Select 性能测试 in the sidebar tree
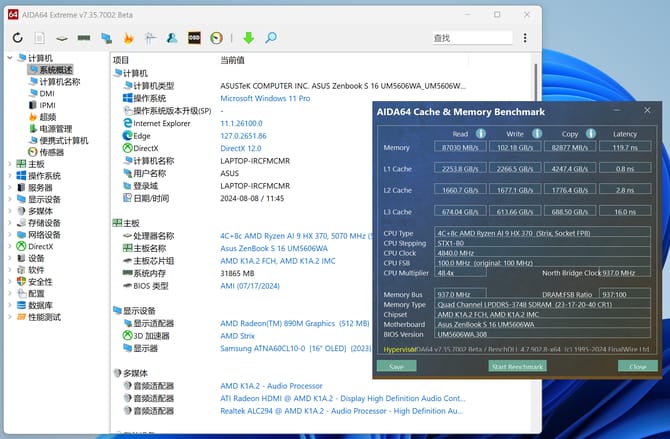670x439 pixels. tap(44, 317)
